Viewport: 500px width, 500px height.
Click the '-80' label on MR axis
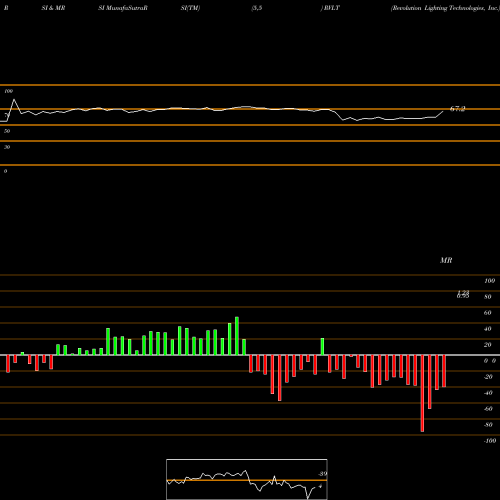click(x=488, y=425)
